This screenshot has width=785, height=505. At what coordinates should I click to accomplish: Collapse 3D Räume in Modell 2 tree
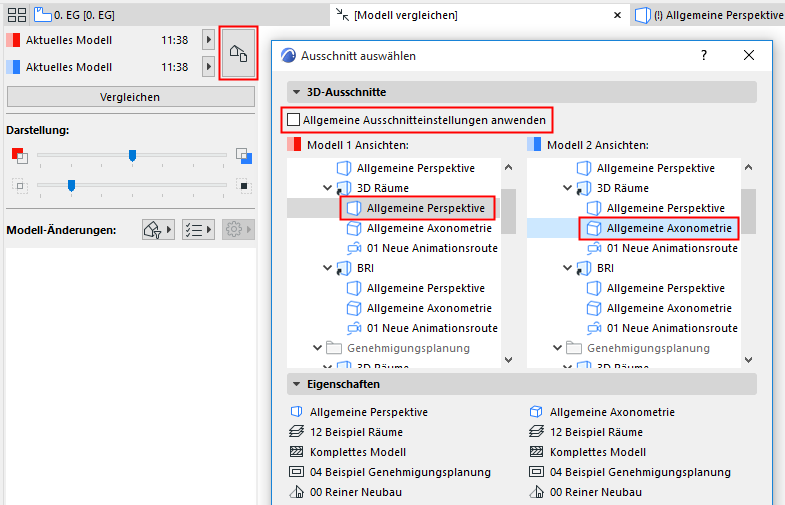pyautogui.click(x=567, y=188)
